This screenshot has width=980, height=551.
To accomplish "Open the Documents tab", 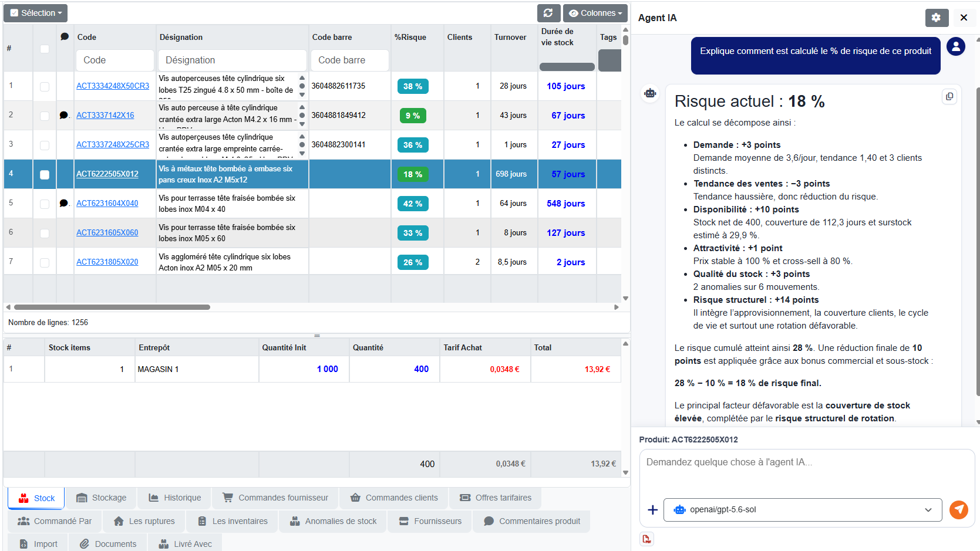I will [108, 544].
